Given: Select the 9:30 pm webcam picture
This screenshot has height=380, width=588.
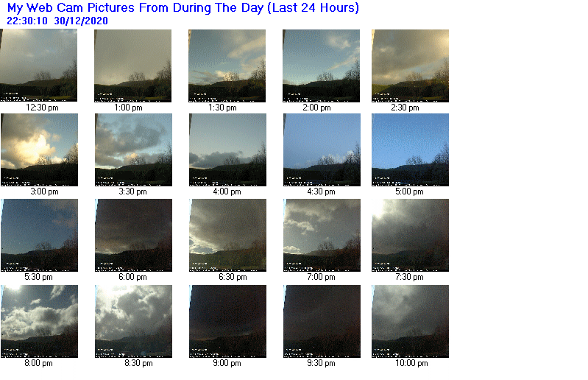Looking at the screenshot, I should pyautogui.click(x=322, y=321).
